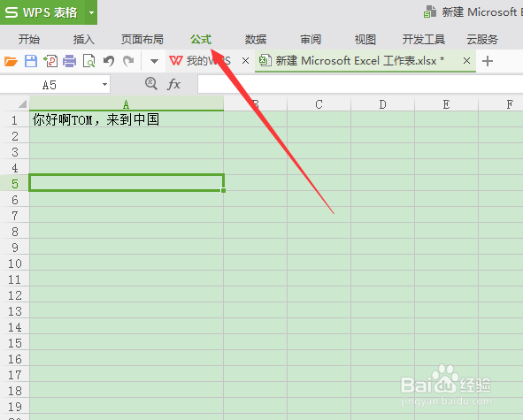Viewport: 523px width, 420px height.
Task: Select column E header
Action: click(x=446, y=104)
